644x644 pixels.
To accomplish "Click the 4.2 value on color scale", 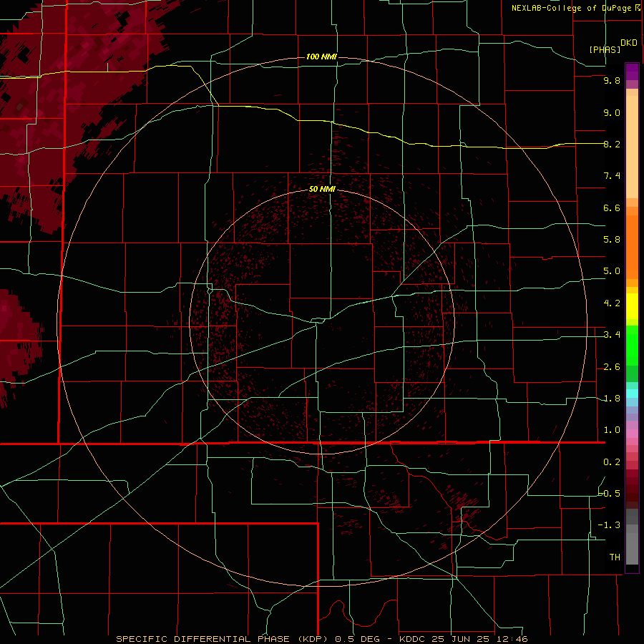I will [x=612, y=303].
